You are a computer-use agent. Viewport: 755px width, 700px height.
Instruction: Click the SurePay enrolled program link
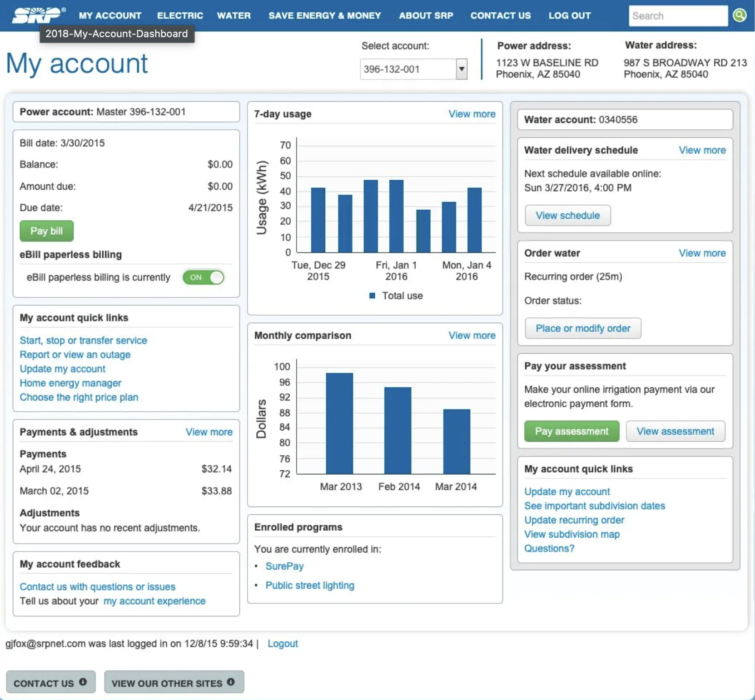coord(284,566)
